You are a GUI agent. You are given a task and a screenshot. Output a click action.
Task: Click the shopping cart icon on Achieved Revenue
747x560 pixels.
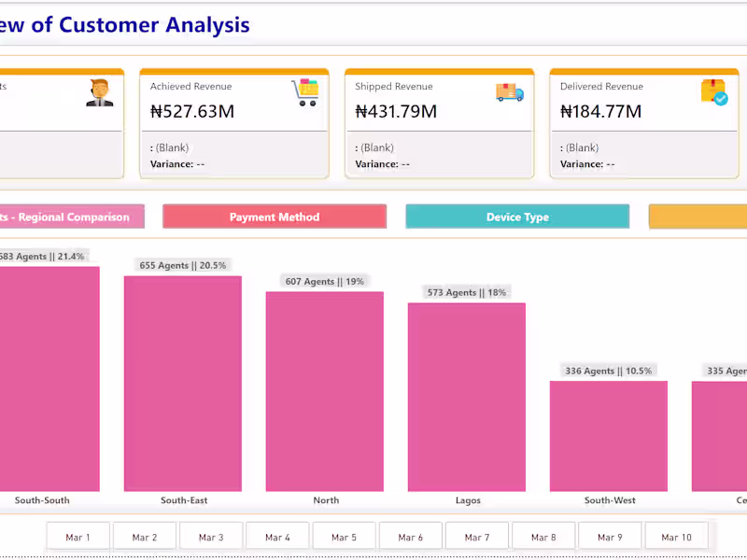point(305,92)
